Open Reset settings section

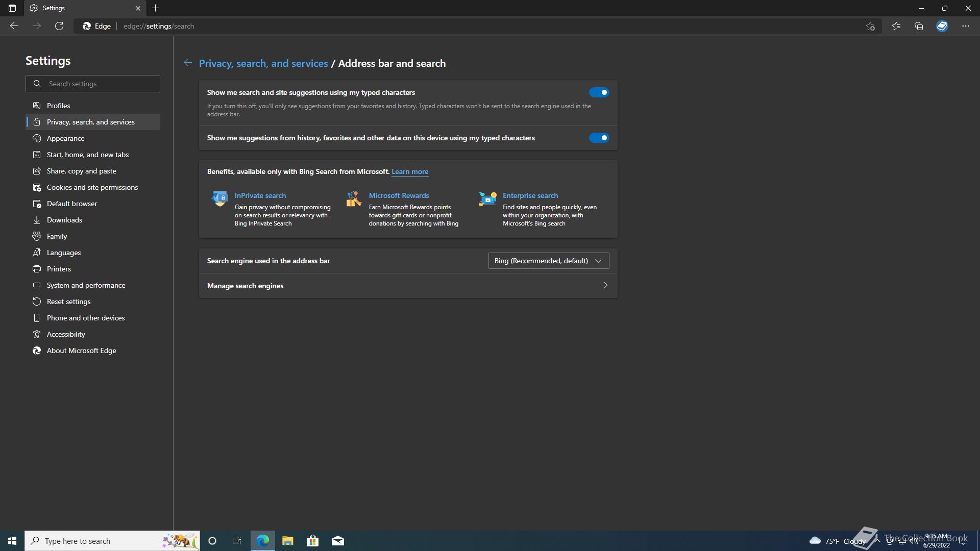93,302
